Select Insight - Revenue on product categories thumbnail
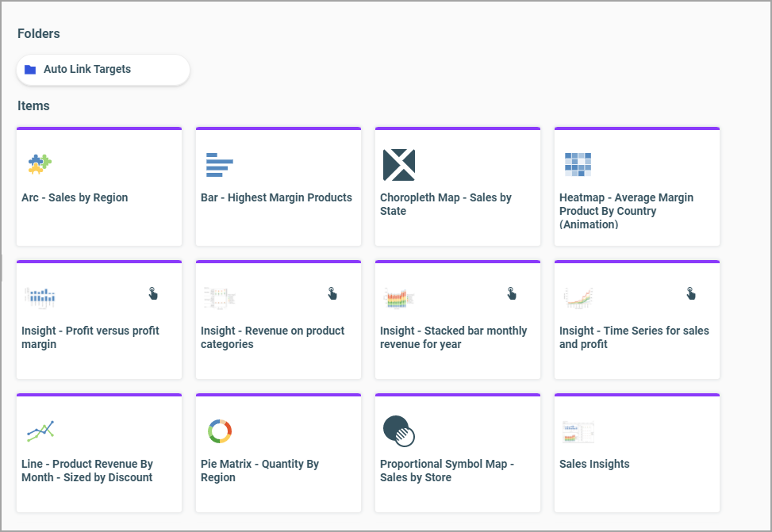772x532 pixels. 219,297
